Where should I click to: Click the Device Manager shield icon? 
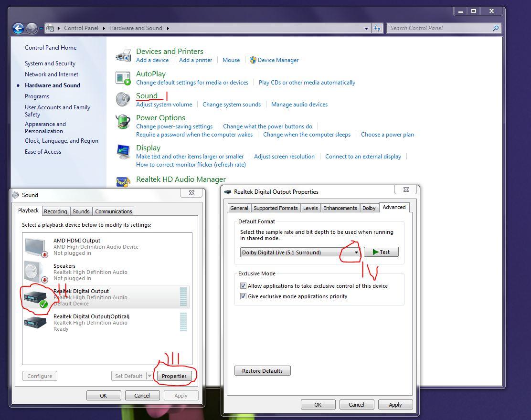point(253,60)
